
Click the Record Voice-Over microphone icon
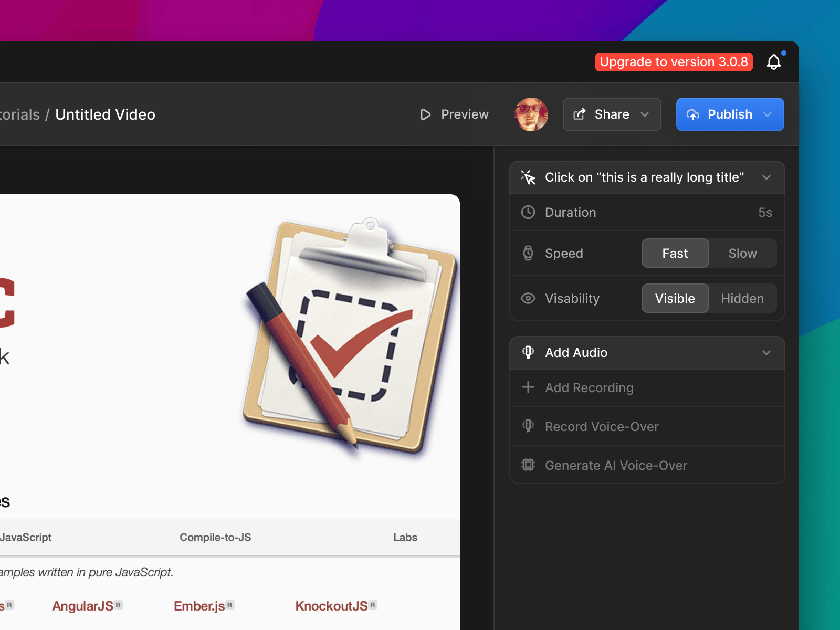528,426
